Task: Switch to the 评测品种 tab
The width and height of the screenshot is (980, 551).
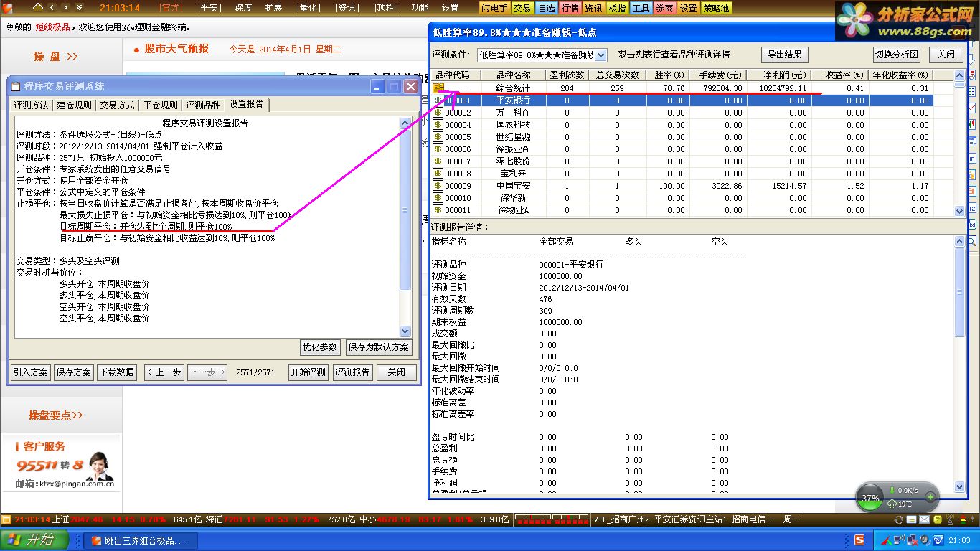Action: click(204, 105)
